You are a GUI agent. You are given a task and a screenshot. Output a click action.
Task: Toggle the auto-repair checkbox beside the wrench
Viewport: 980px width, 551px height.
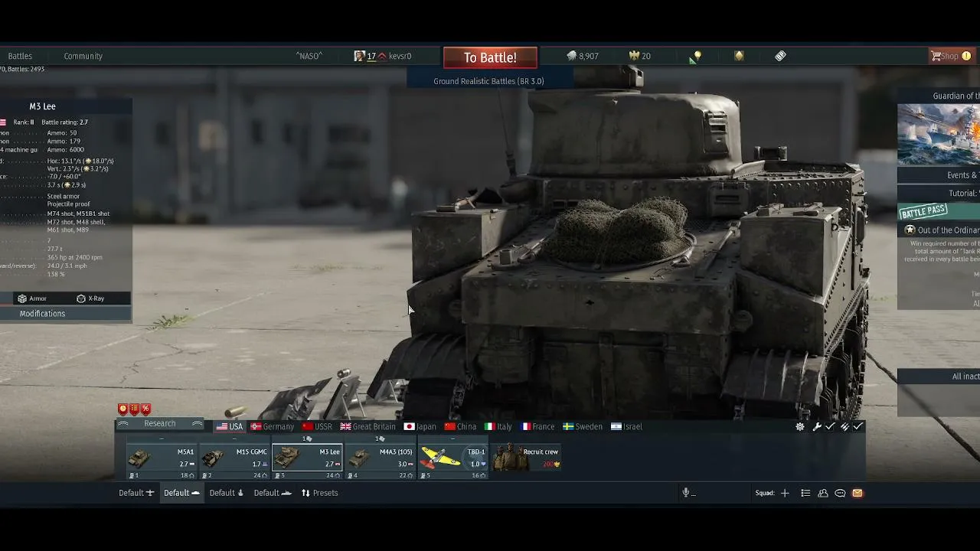pyautogui.click(x=830, y=427)
